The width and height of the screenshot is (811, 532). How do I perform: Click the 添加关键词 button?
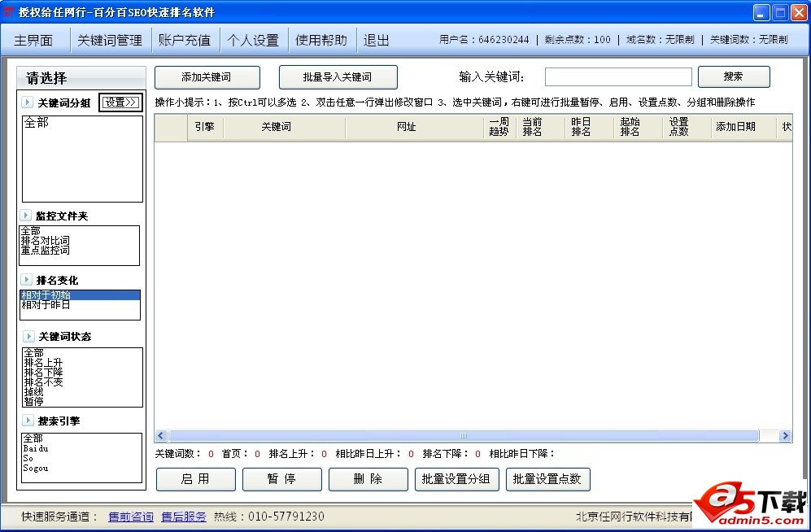[207, 77]
